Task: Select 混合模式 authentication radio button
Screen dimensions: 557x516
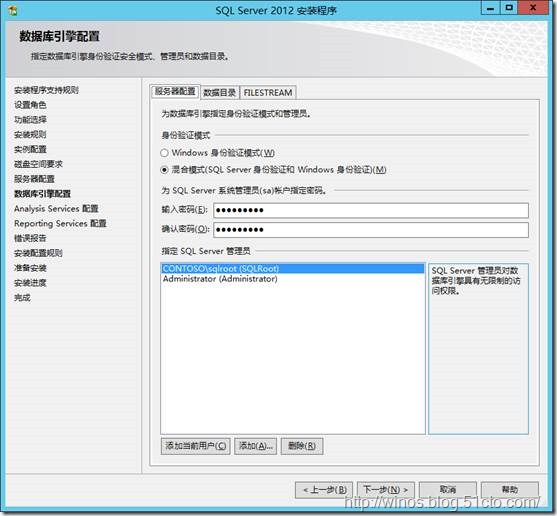Action: (164, 170)
